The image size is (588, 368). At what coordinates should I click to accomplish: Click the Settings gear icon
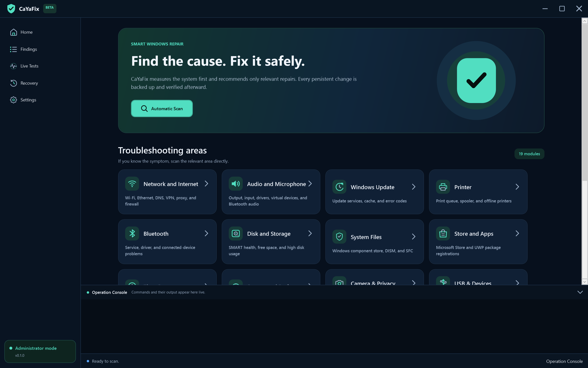(x=14, y=100)
